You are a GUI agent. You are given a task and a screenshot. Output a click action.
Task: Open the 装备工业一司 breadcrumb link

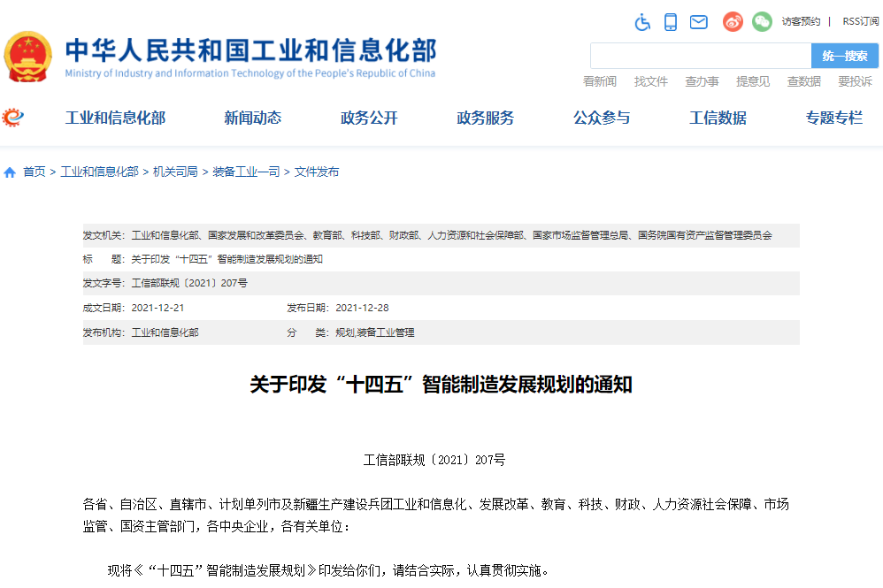coord(245,172)
